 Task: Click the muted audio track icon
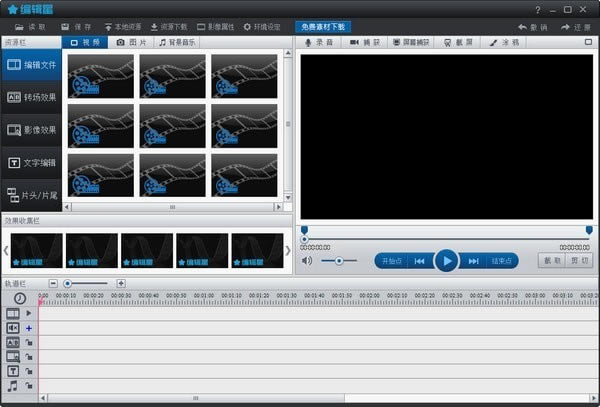tap(13, 328)
